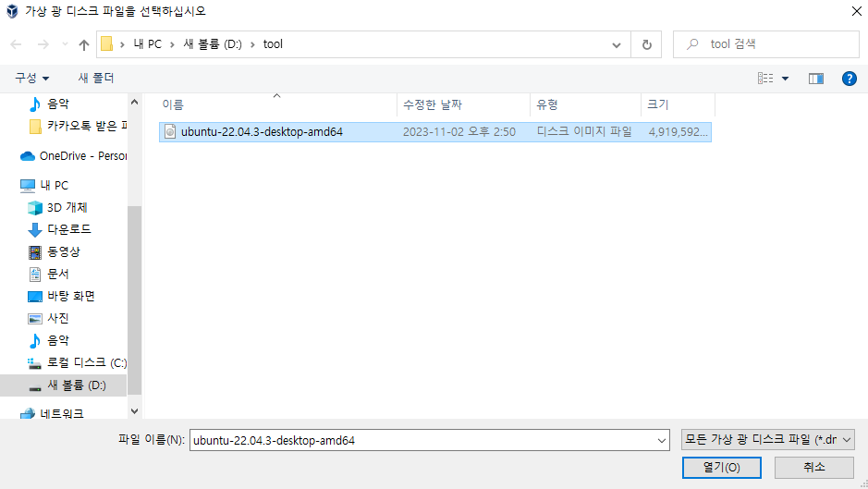Refresh the tool folder view
Screen dimensions: 868x489
pos(646,44)
